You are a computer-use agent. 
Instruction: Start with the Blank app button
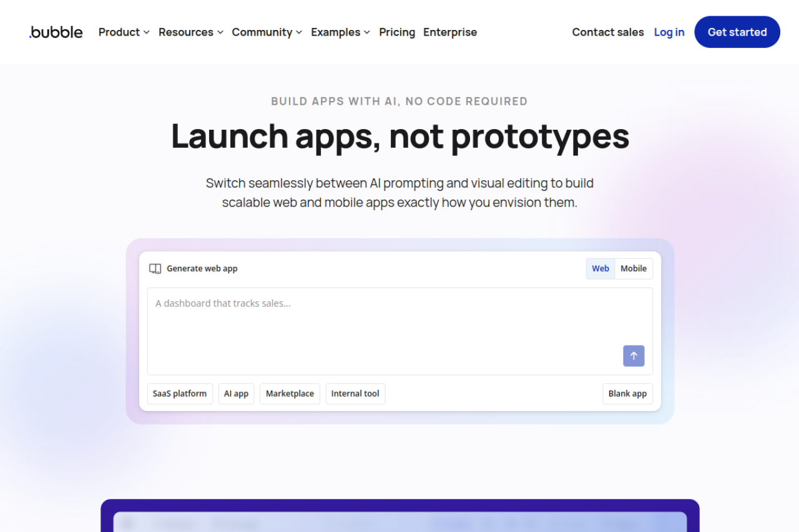[627, 394]
